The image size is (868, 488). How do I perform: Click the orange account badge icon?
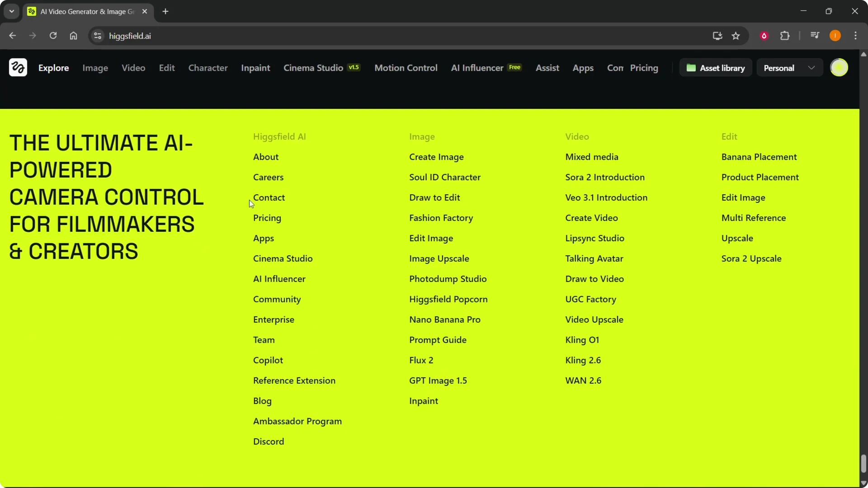(x=835, y=35)
